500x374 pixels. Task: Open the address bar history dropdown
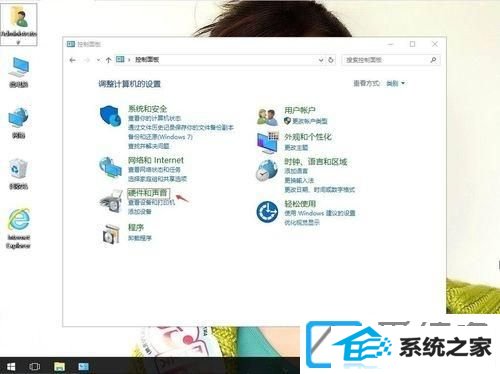321,60
